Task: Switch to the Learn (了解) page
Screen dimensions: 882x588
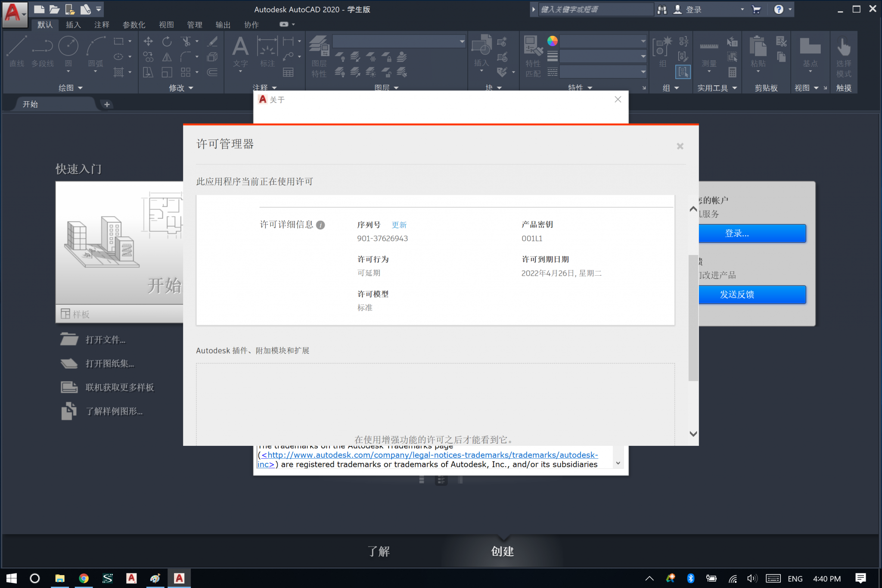Action: tap(378, 551)
